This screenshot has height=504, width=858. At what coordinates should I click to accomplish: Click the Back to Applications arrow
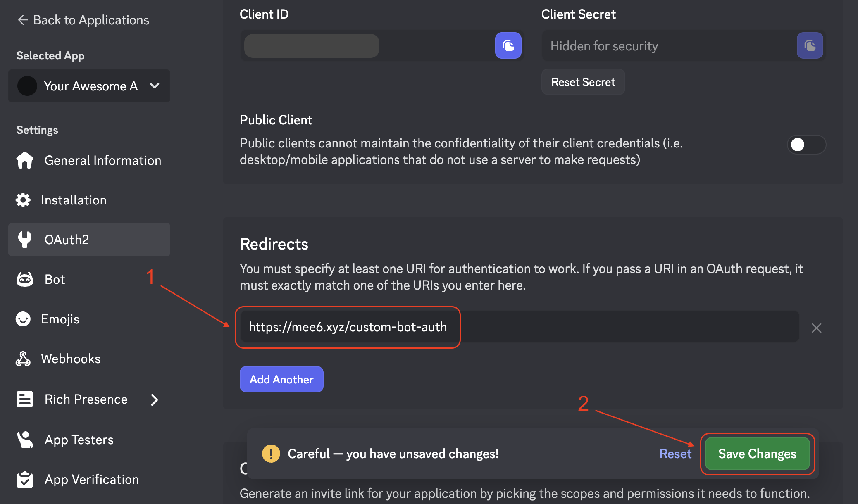[x=23, y=20]
